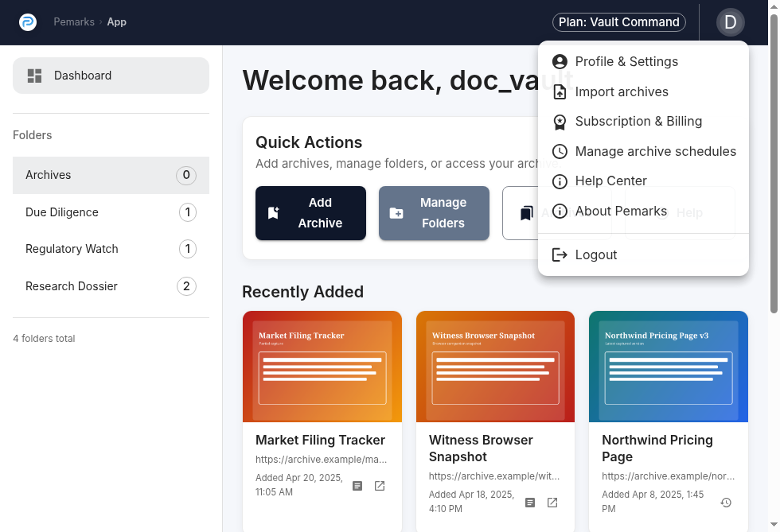Click bookmark-plus icon in Add Archive button

(274, 213)
